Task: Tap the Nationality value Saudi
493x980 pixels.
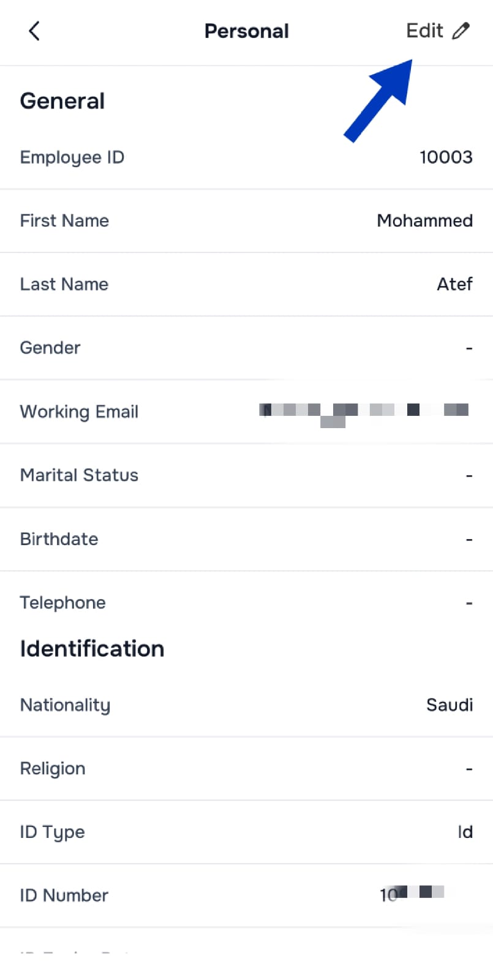Action: [x=450, y=705]
